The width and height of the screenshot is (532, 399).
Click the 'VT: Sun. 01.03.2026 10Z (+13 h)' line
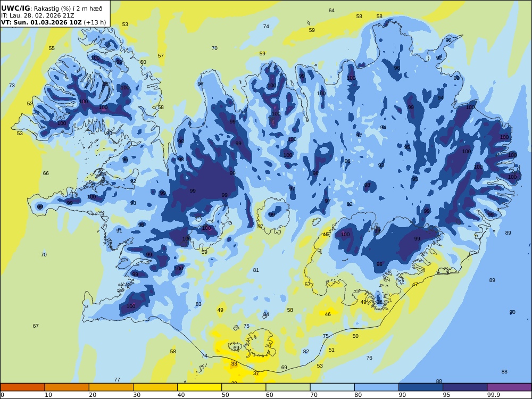click(x=53, y=22)
